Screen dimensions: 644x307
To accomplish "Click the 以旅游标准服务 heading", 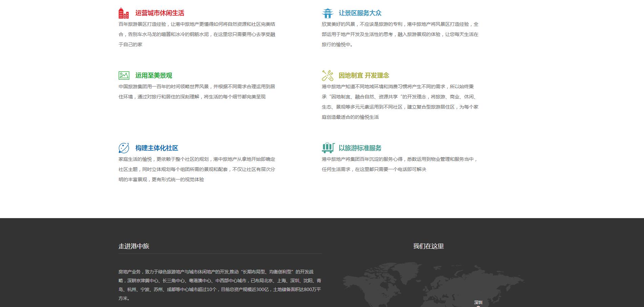I will [x=360, y=148].
